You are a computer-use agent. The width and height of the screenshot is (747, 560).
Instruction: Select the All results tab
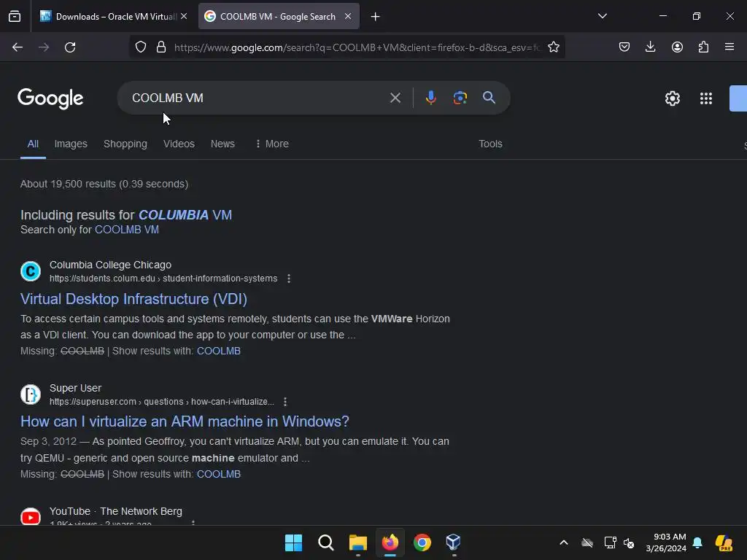(x=33, y=144)
